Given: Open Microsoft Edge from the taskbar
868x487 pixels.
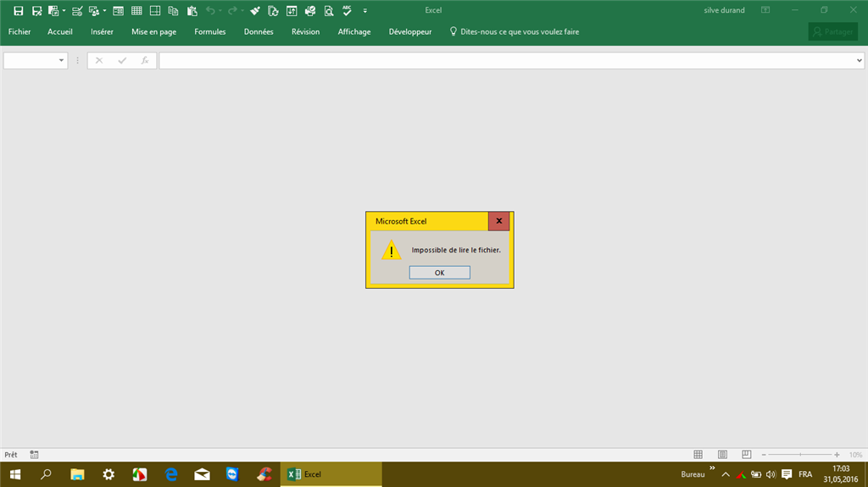Looking at the screenshot, I should 171,474.
